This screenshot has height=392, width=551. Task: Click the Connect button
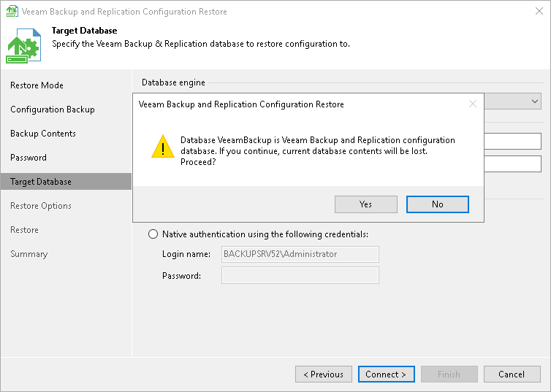(386, 374)
